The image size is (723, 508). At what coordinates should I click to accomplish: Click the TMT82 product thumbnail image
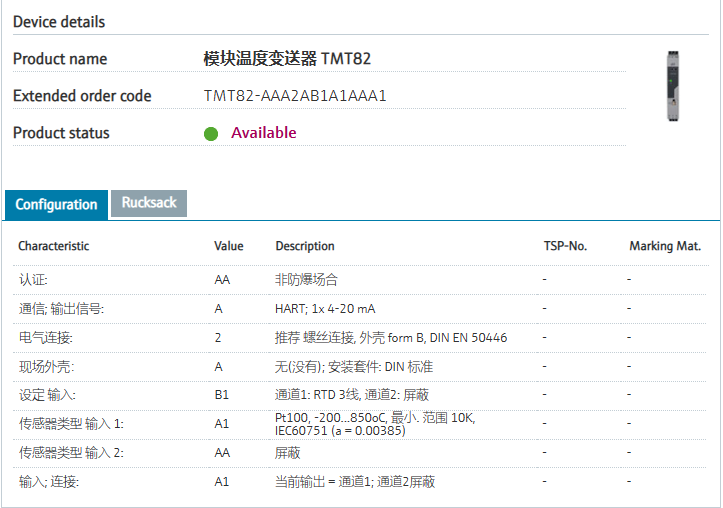672,86
